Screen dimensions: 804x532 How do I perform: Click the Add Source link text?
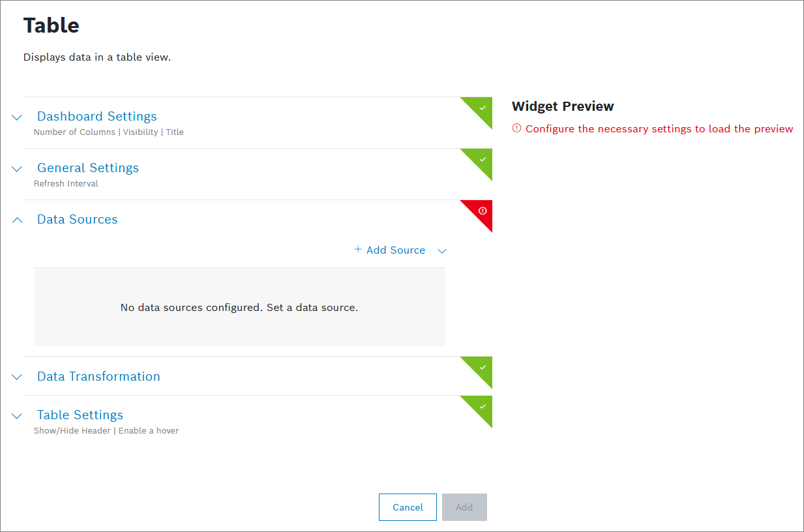point(396,250)
